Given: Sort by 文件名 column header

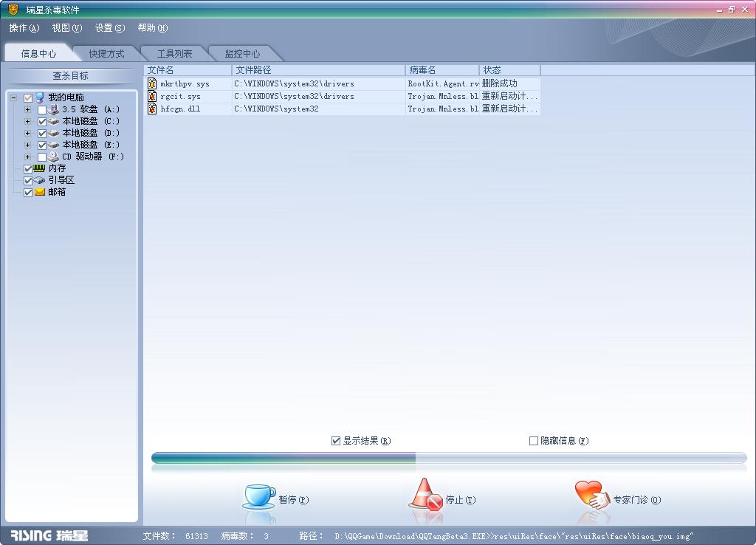Looking at the screenshot, I should tap(188, 70).
